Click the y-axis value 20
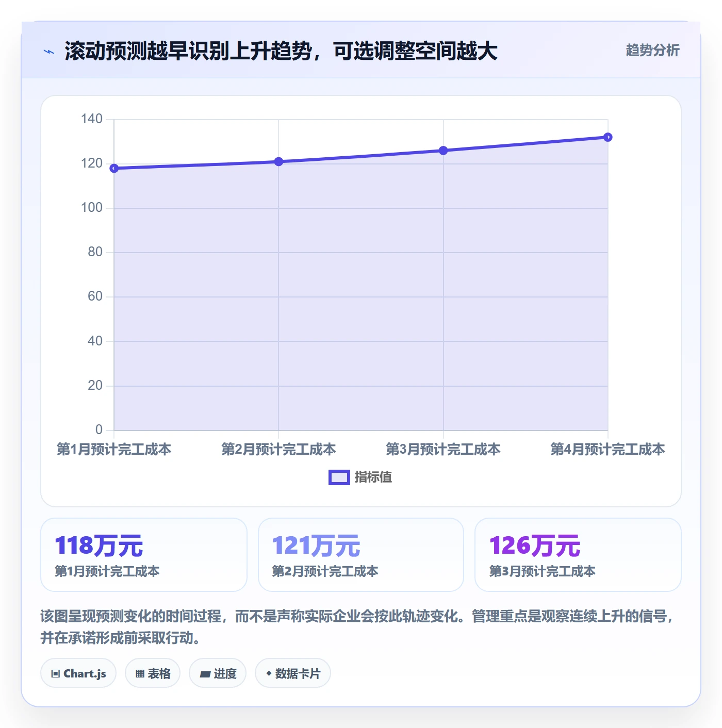Image resolution: width=722 pixels, height=728 pixels. (x=95, y=385)
